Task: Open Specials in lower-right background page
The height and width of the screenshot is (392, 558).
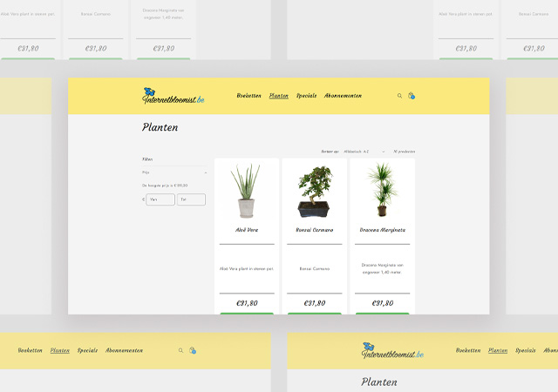Action: (x=526, y=350)
